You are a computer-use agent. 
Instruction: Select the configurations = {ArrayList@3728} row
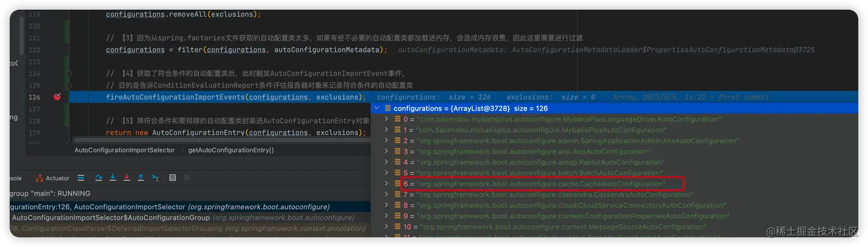(x=614, y=108)
